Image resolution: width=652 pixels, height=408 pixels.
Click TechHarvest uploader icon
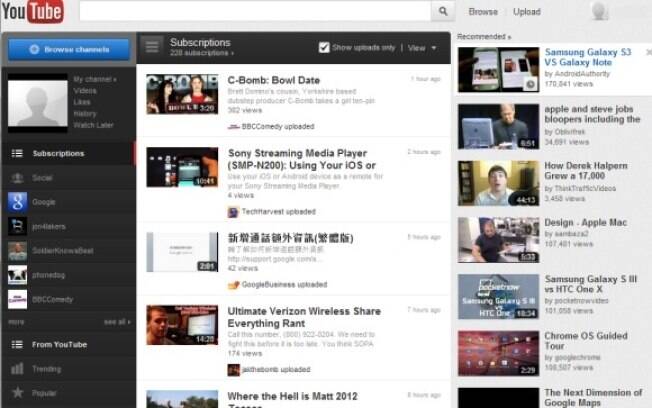coord(233,212)
